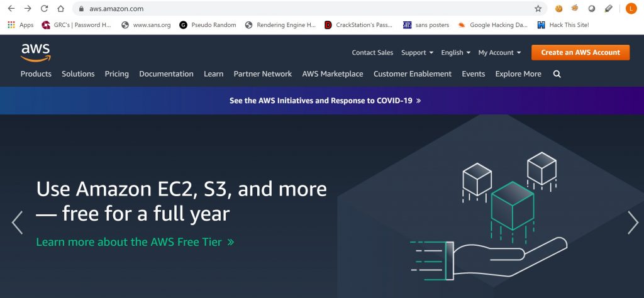The width and height of the screenshot is (644, 298).
Task: Show previous hero slide with left arrow
Action: pos(17,223)
